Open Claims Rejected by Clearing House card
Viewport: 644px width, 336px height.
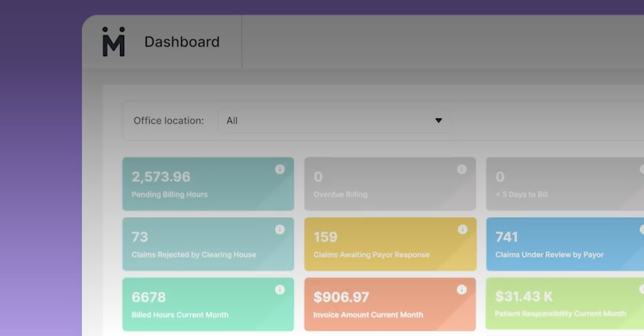pyautogui.click(x=208, y=244)
